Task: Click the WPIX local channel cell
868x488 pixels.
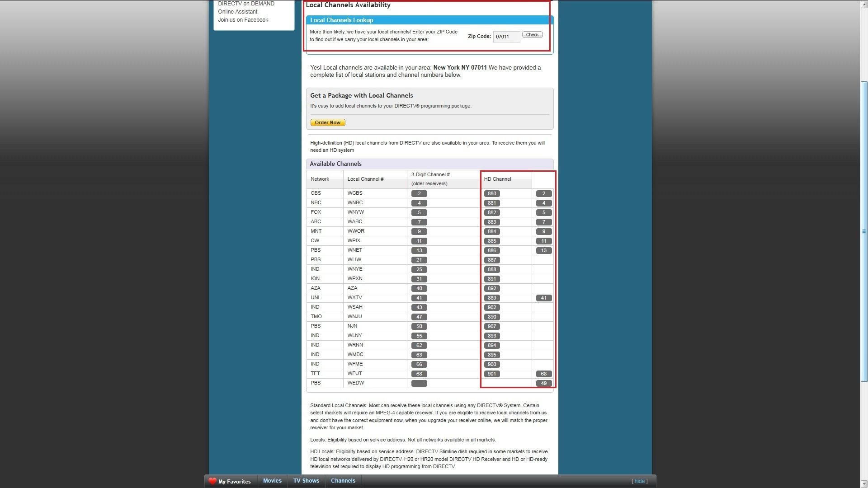Action: [375, 241]
